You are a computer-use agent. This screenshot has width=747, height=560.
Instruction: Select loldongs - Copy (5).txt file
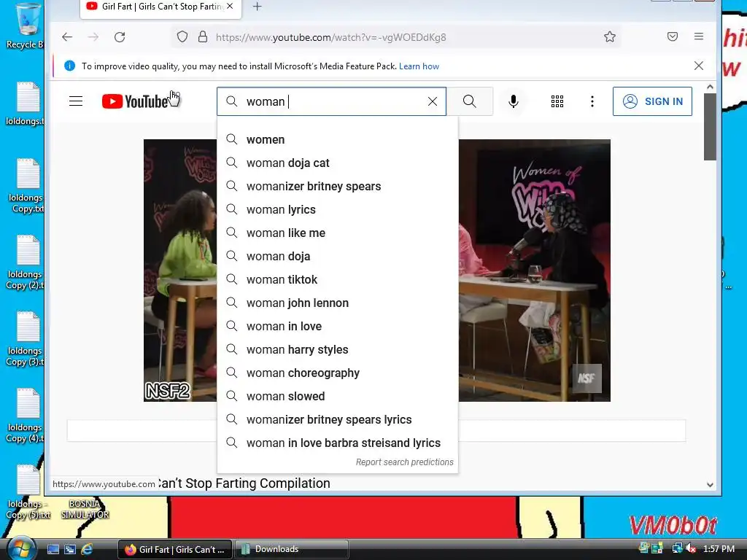(28, 492)
